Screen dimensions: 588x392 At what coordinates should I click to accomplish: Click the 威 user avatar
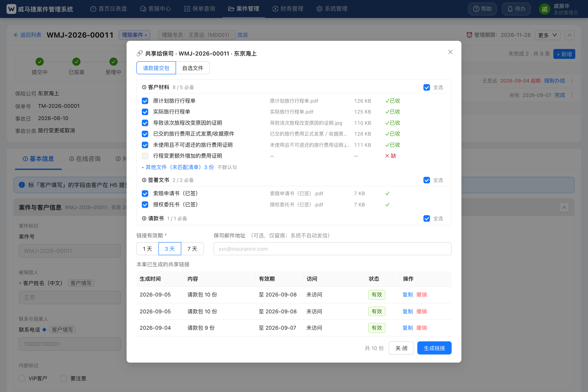[x=544, y=9]
